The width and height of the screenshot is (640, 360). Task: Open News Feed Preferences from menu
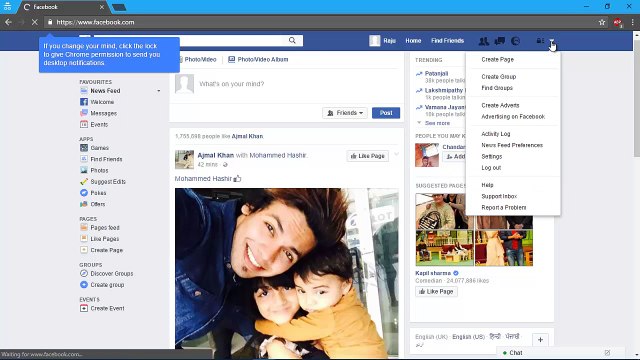pyautogui.click(x=512, y=145)
